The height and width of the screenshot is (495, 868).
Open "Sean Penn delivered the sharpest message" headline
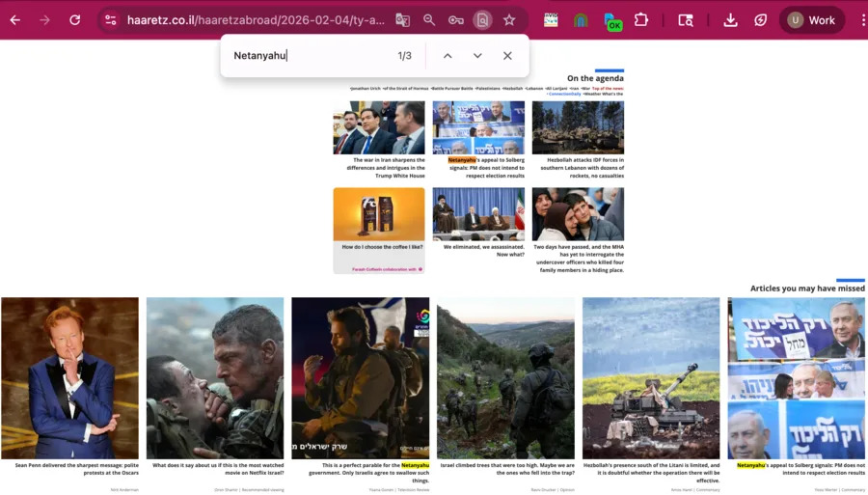point(77,469)
